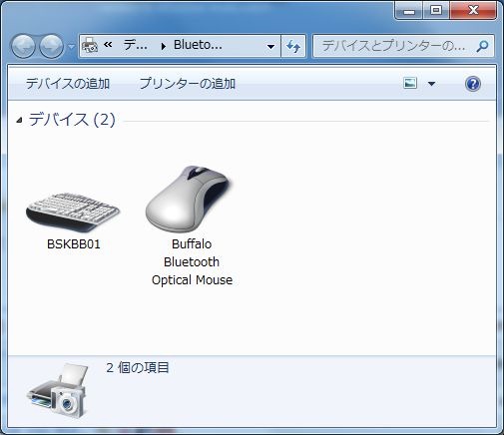Click the Blueto... breadcrumb segment
Screen dimensions: 504x435
198,45
